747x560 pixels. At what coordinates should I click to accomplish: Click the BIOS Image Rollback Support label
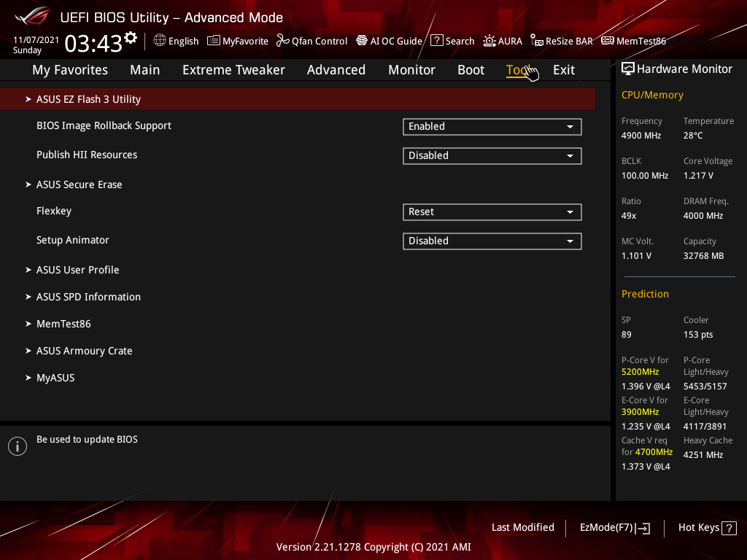104,125
